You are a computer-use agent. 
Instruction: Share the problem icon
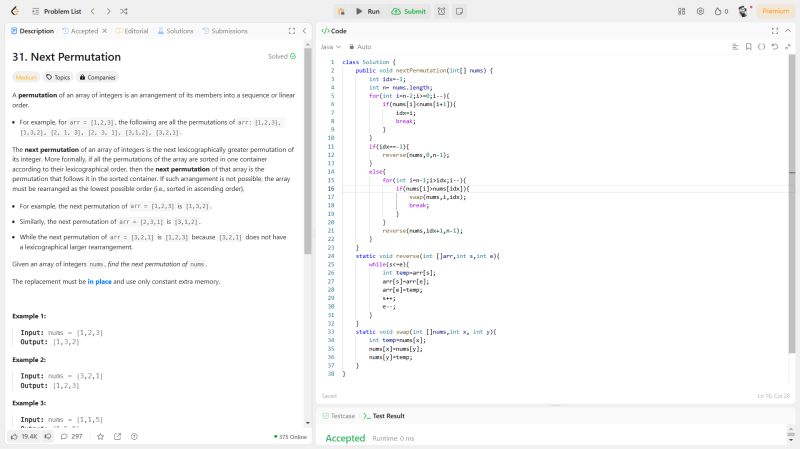(x=117, y=437)
